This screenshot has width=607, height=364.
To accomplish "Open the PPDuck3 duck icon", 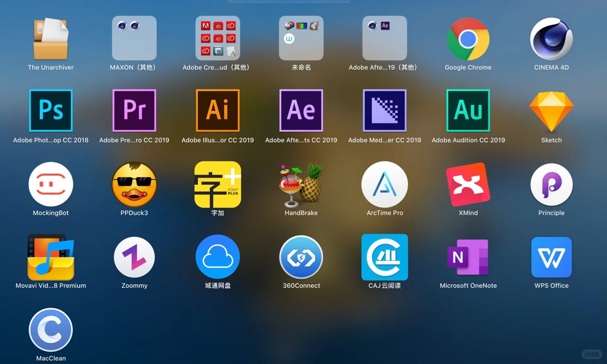I will 134,184.
